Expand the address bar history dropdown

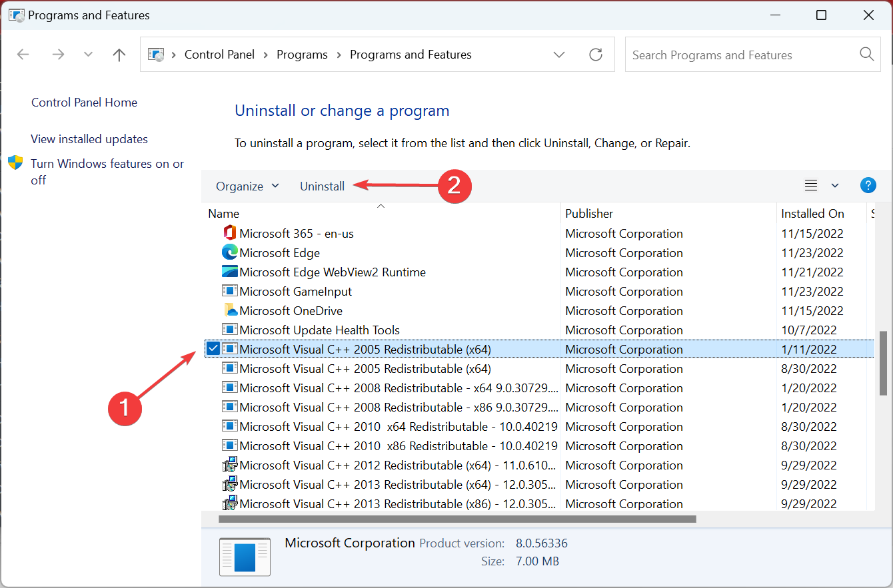(x=558, y=55)
